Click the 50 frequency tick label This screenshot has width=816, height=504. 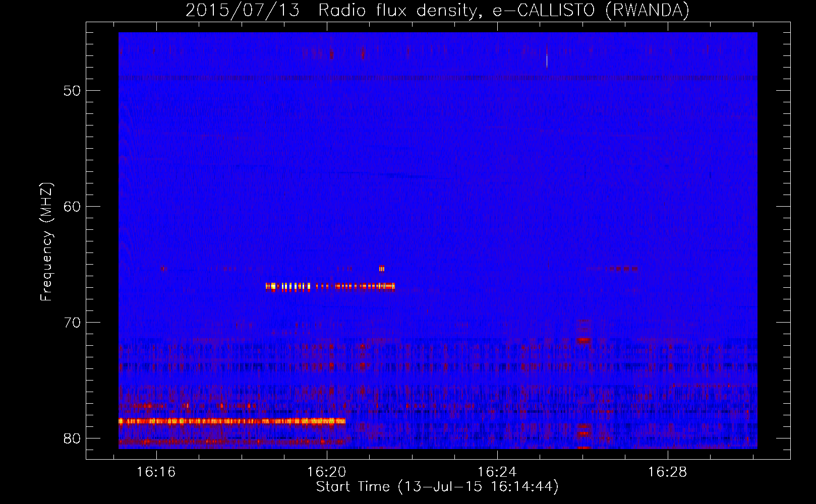click(72, 91)
